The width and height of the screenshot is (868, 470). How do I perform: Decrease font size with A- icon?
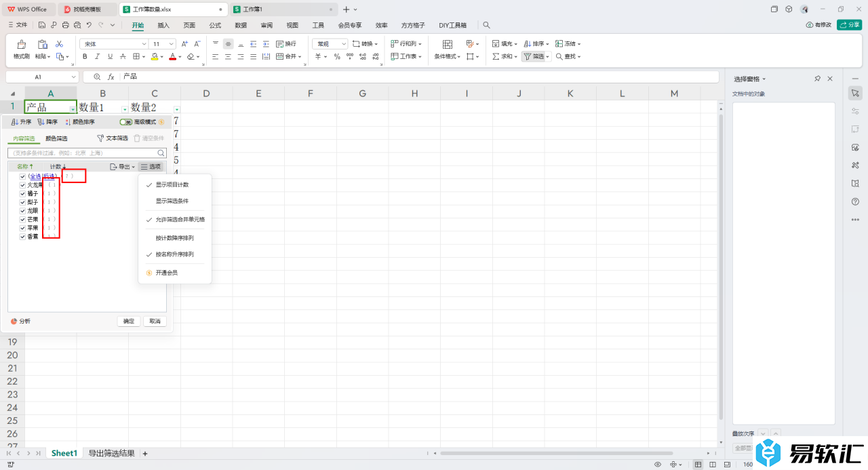pos(197,43)
